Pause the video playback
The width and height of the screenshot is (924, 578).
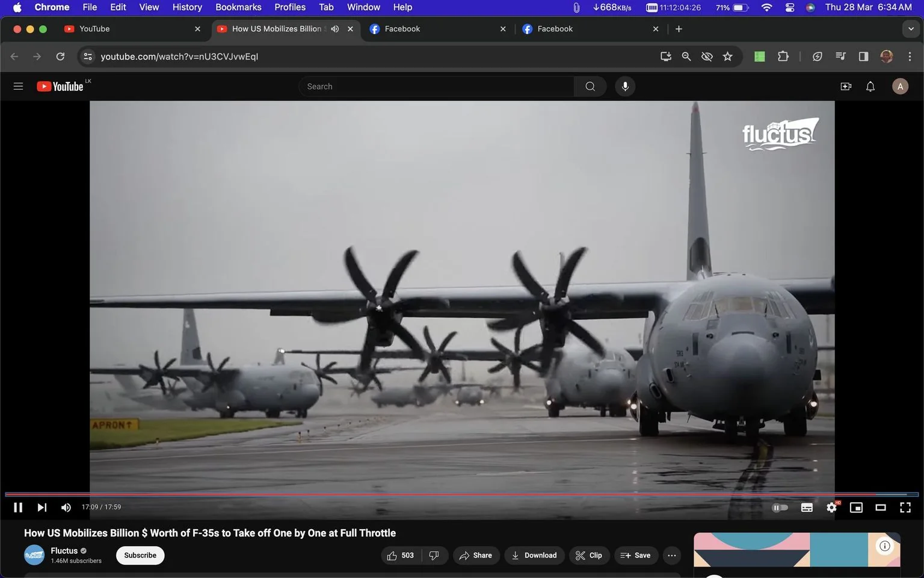[18, 508]
